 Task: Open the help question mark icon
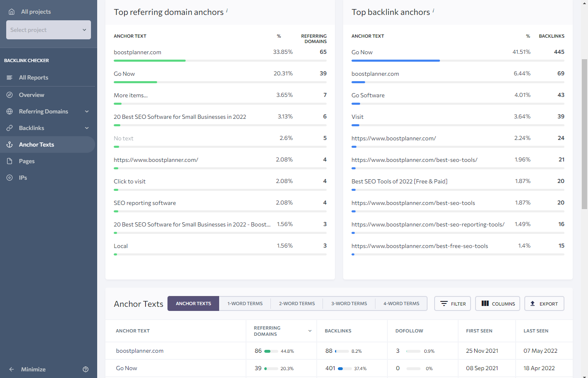click(x=86, y=369)
